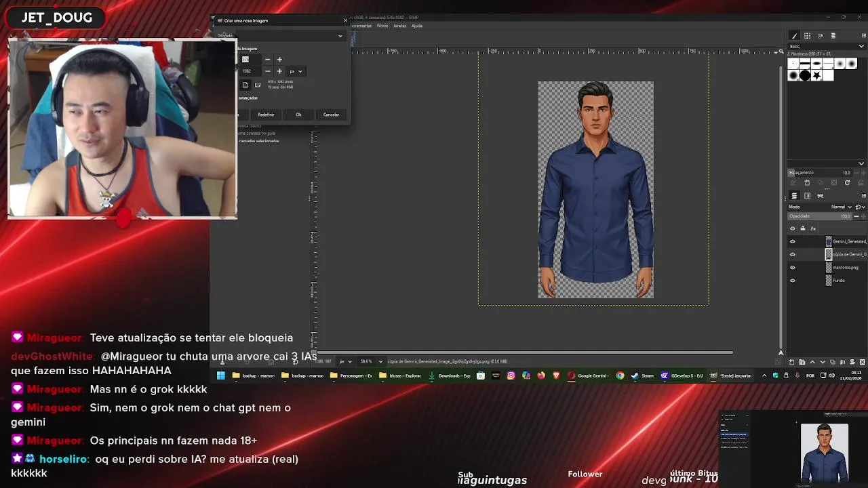Confirm new image with Ok button
868x488 pixels.
pos(298,115)
